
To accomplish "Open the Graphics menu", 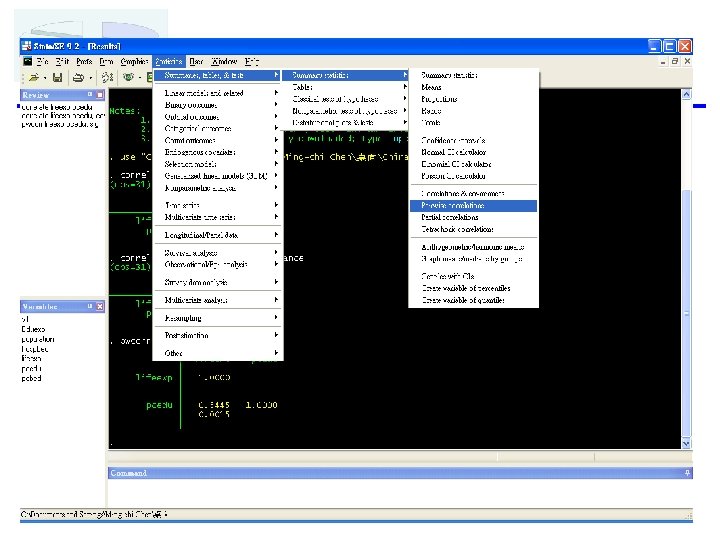I will click(x=134, y=61).
